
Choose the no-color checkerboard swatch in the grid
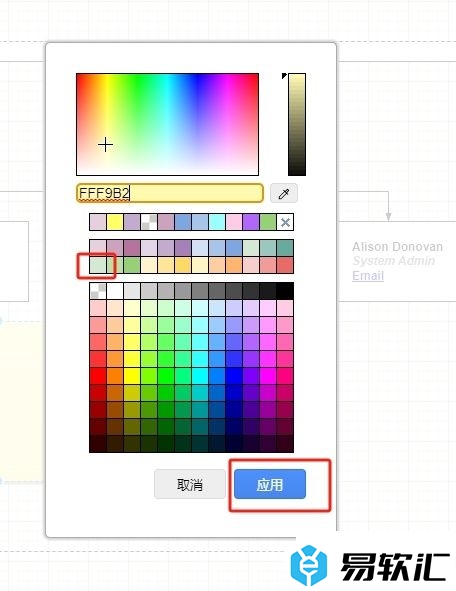tap(98, 291)
